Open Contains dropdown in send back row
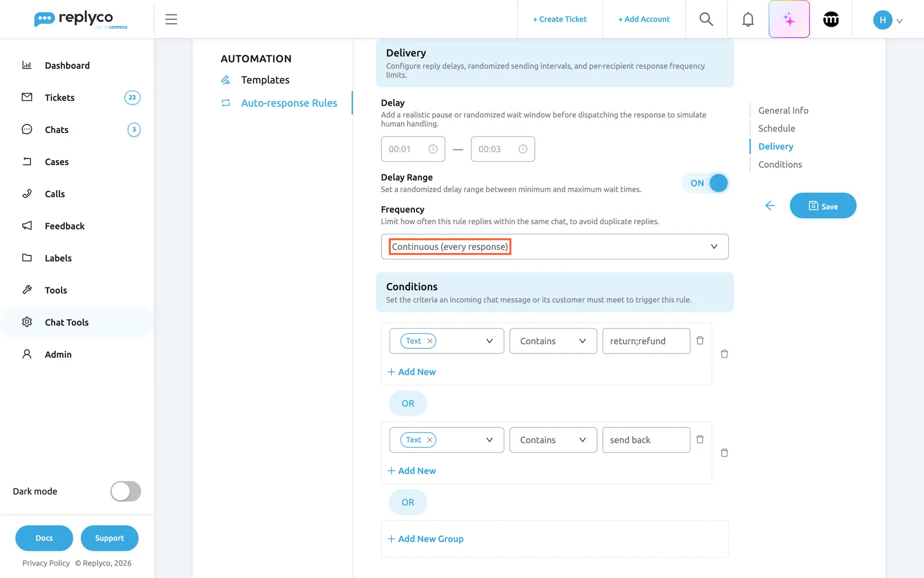The image size is (924, 578). coord(553,440)
